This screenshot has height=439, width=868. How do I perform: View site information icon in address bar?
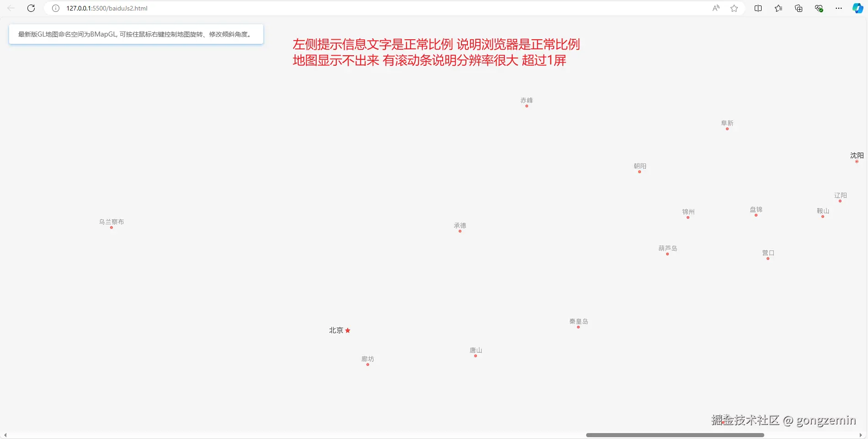pos(56,8)
